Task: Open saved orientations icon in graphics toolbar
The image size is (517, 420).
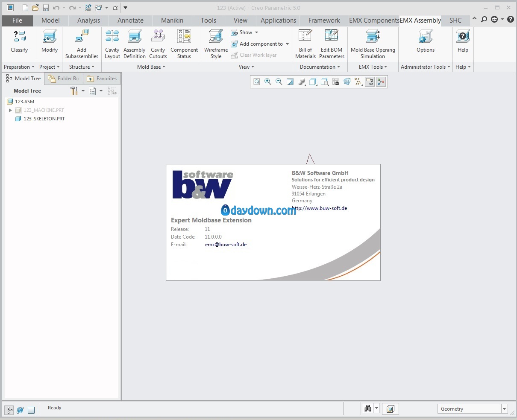Action: coord(324,82)
